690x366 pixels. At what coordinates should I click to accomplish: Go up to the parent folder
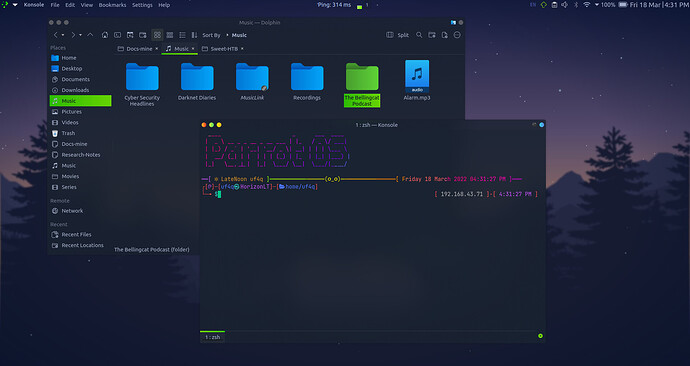90,35
